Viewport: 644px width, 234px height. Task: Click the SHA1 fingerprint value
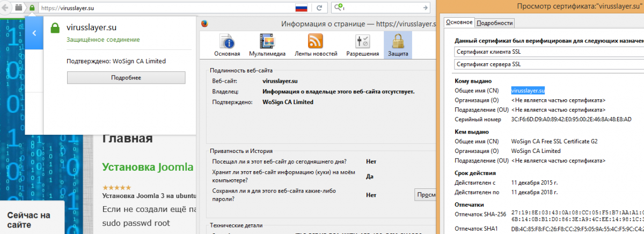577,229
